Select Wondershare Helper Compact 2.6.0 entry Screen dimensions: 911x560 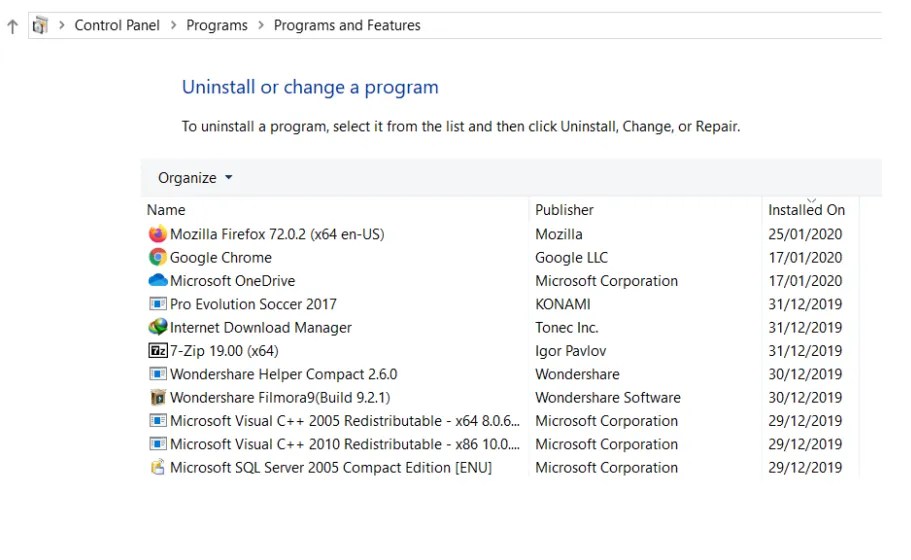click(283, 374)
